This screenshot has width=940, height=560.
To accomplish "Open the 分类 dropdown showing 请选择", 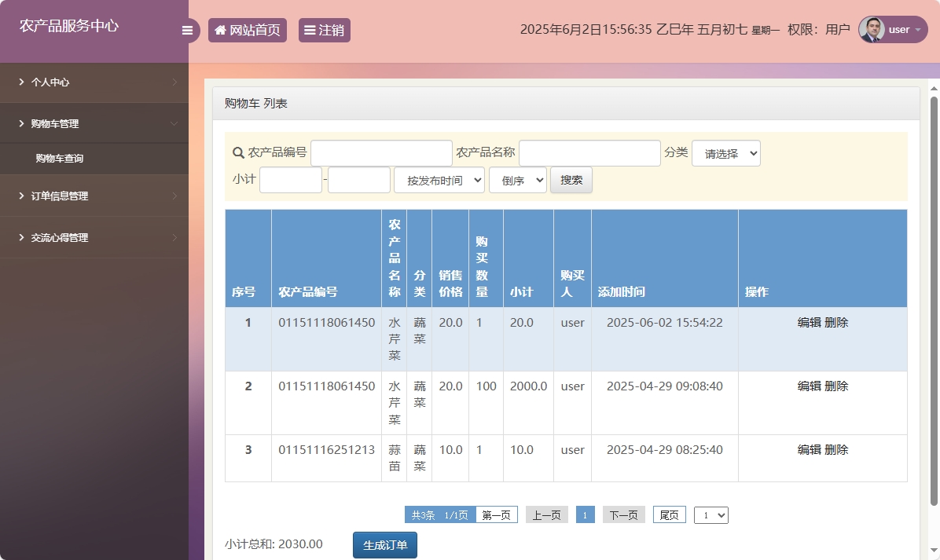I will pyautogui.click(x=725, y=153).
